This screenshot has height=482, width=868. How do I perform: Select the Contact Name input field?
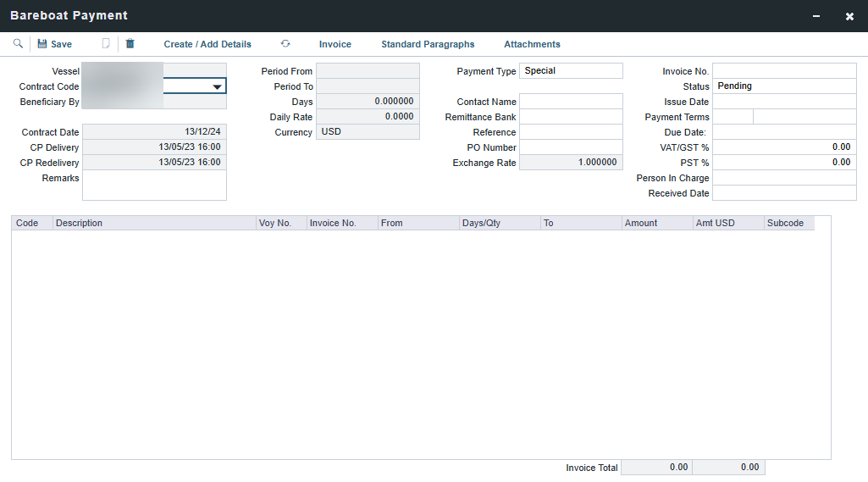point(571,102)
